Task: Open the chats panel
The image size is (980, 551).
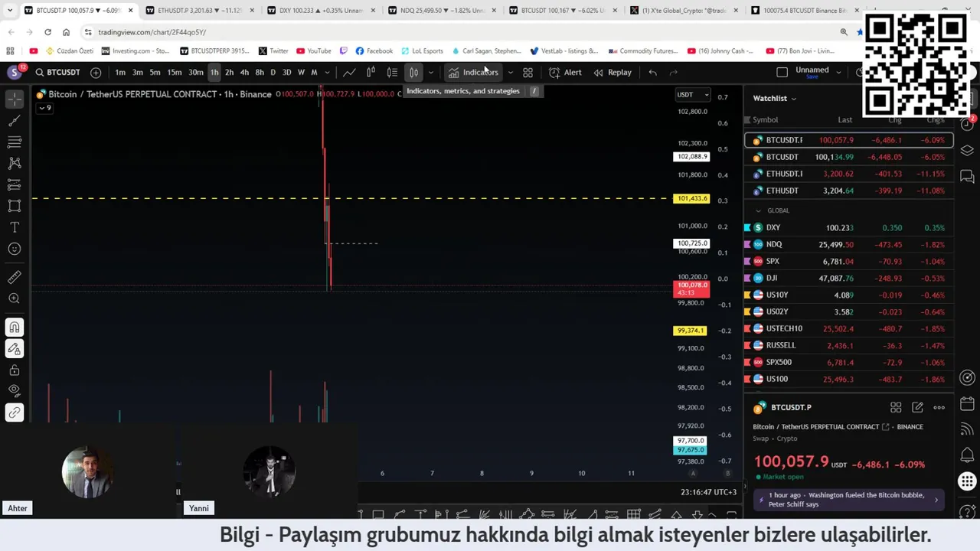Action: [967, 177]
